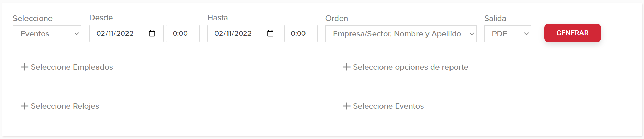Expand the Seleccione Eventos panel
The width and height of the screenshot is (644, 139).
click(x=483, y=106)
